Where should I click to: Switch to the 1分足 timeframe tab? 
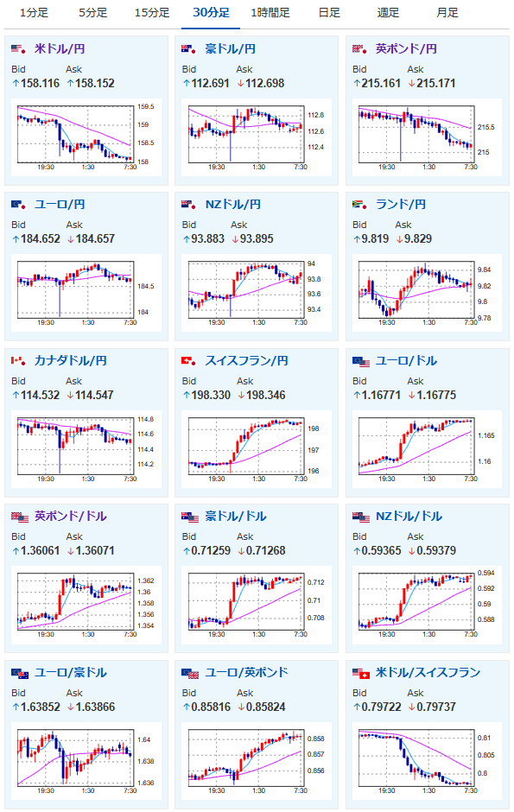(x=34, y=13)
